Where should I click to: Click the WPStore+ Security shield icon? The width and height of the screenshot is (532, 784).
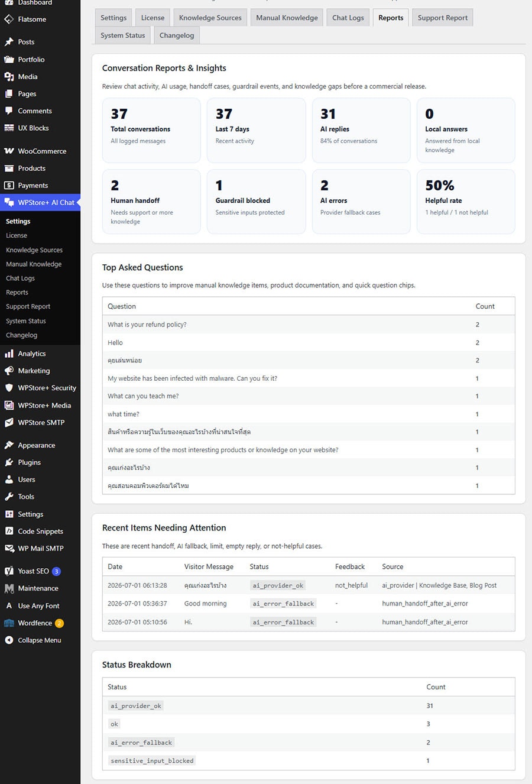click(x=9, y=388)
